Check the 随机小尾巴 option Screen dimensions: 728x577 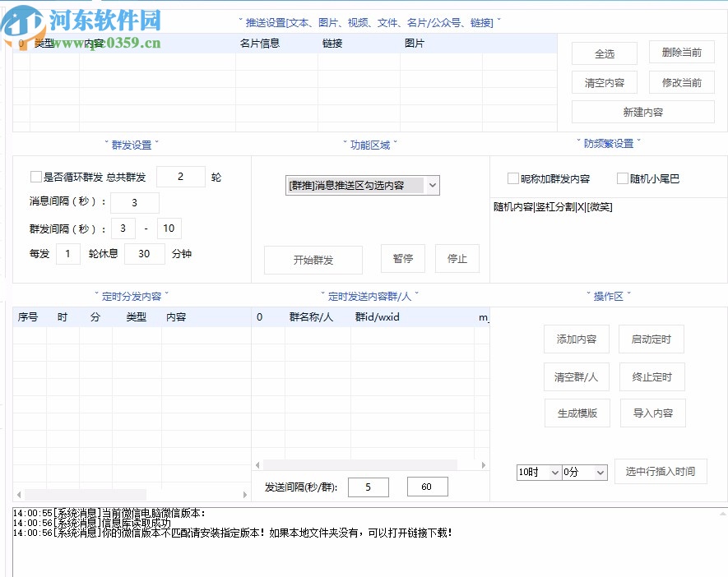point(623,178)
